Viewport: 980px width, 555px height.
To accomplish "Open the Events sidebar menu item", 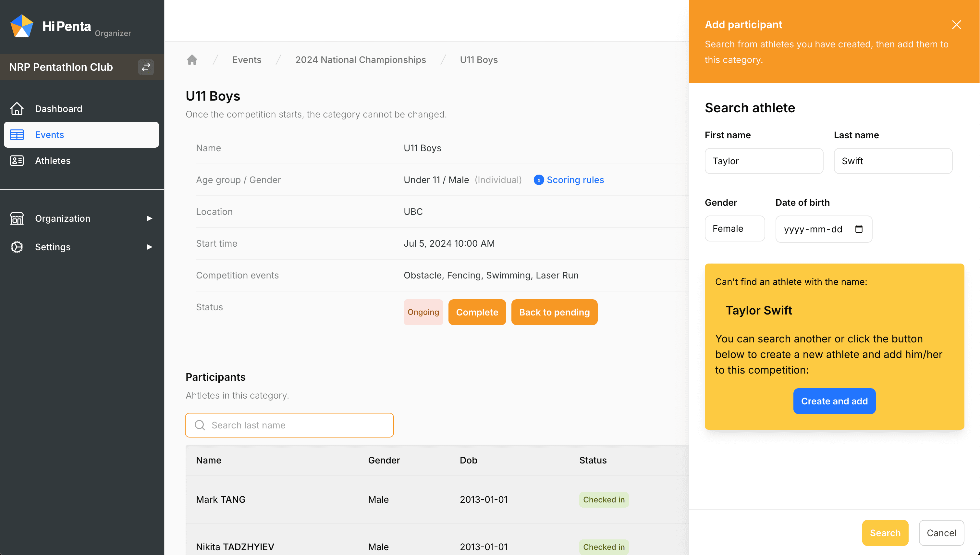I will (x=81, y=135).
